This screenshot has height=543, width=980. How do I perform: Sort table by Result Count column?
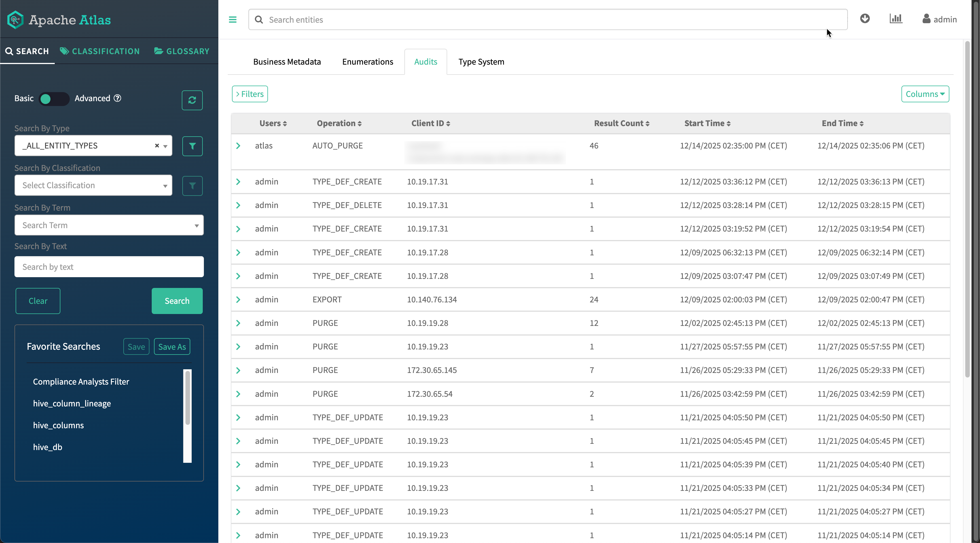point(621,123)
